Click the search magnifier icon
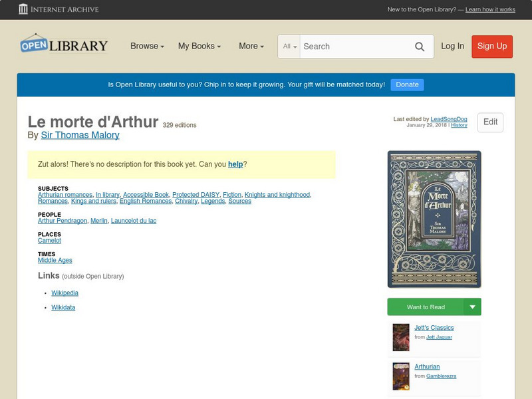The image size is (532, 399). [420, 47]
